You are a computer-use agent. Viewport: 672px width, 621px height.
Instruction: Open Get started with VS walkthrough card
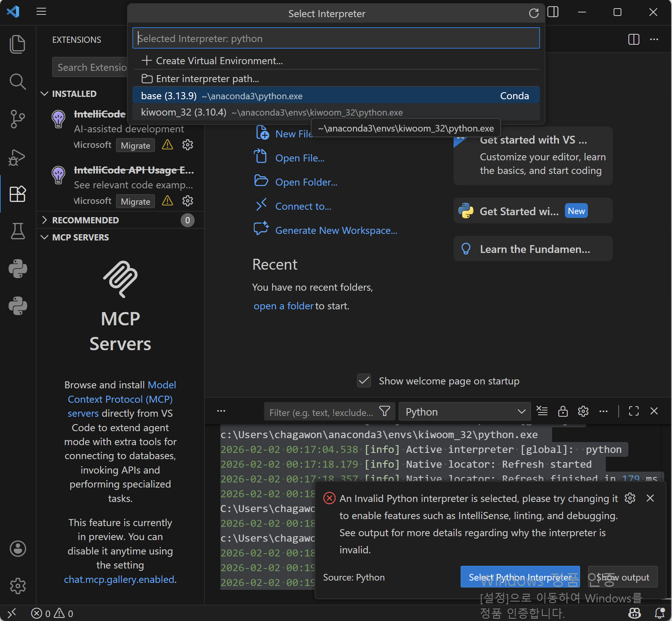click(533, 156)
